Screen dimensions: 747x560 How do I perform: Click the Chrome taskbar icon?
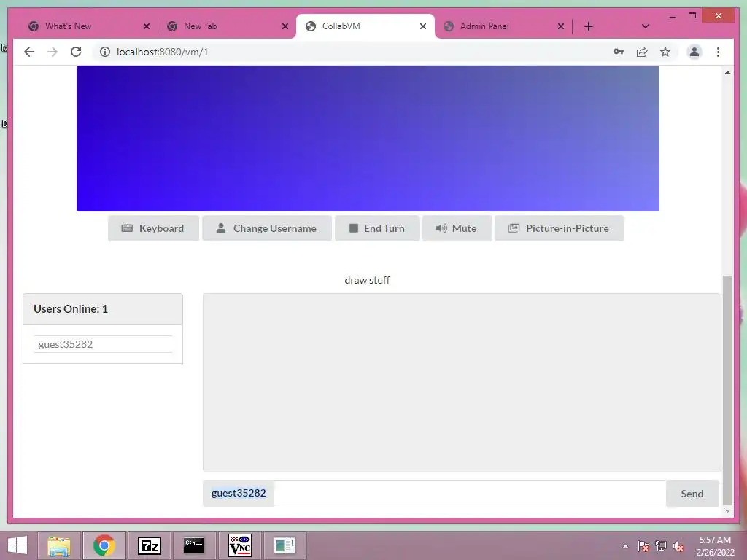click(104, 545)
